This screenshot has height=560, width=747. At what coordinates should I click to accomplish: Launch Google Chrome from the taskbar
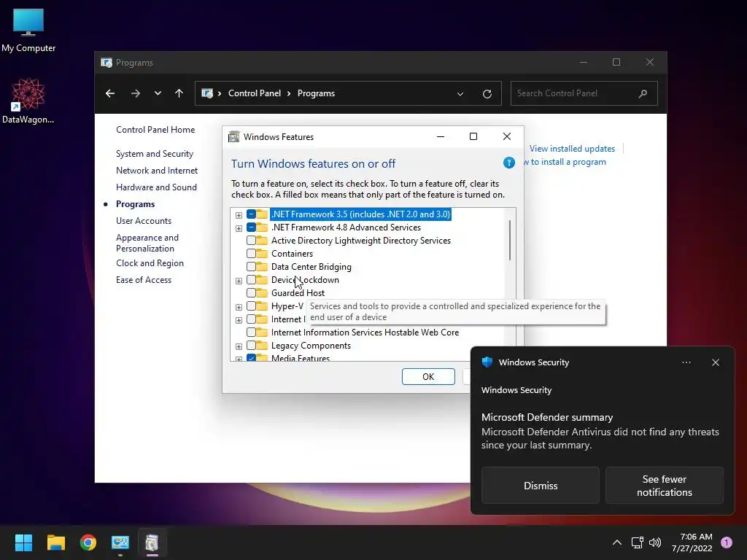point(88,542)
